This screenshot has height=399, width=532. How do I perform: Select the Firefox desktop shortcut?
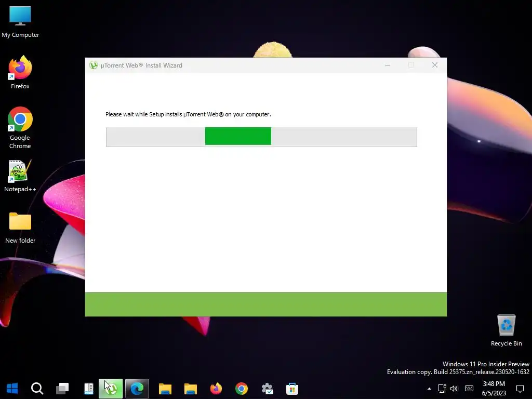tap(20, 73)
